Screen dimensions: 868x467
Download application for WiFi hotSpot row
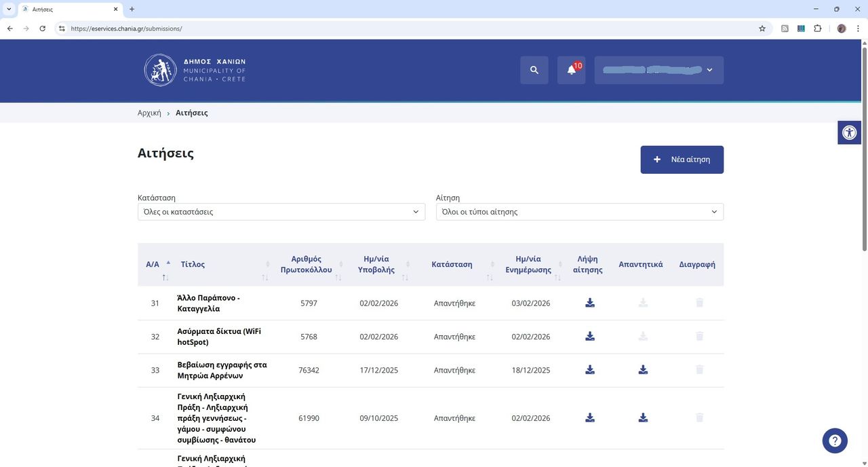590,336
